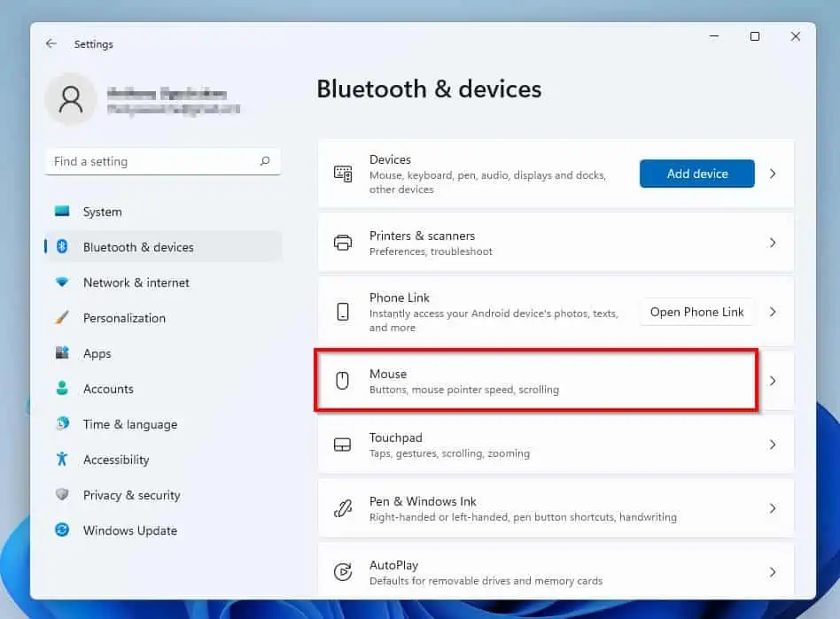Go to Time & language
This screenshot has height=619, width=840.
point(163,423)
